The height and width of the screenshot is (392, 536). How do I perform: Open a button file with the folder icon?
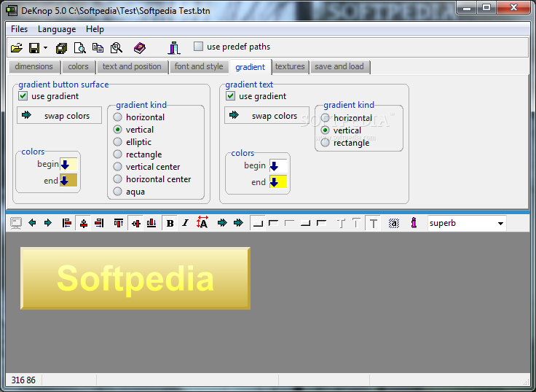(x=17, y=48)
